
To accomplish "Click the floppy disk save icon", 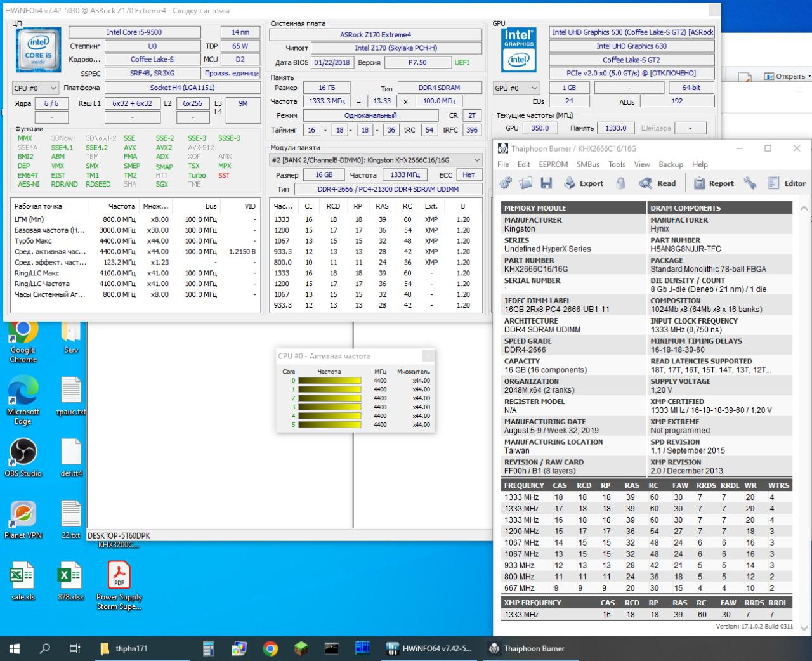I will point(546,183).
